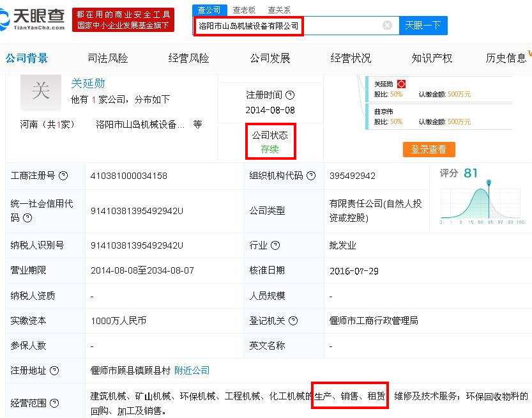Click the 关 avatar thumbnail

click(x=40, y=91)
